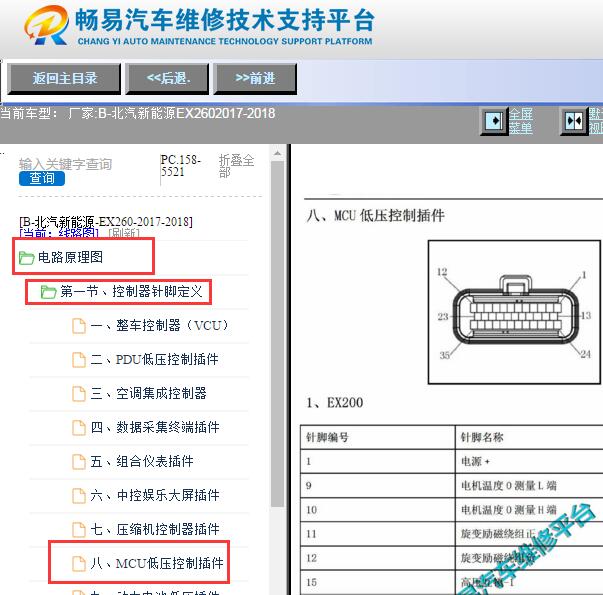
Task: Click document icon for 中控娱乐大屏插件
Action: click(x=79, y=496)
